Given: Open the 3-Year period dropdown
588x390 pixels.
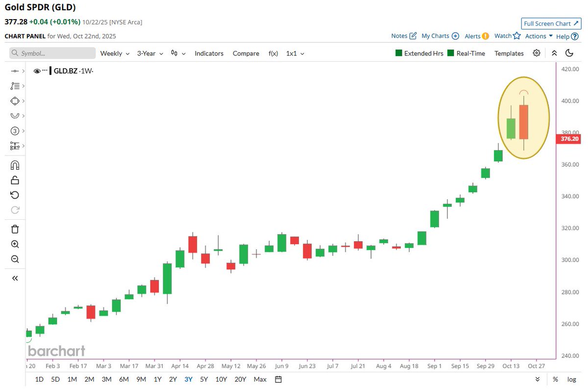Looking at the screenshot, I should pyautogui.click(x=149, y=53).
